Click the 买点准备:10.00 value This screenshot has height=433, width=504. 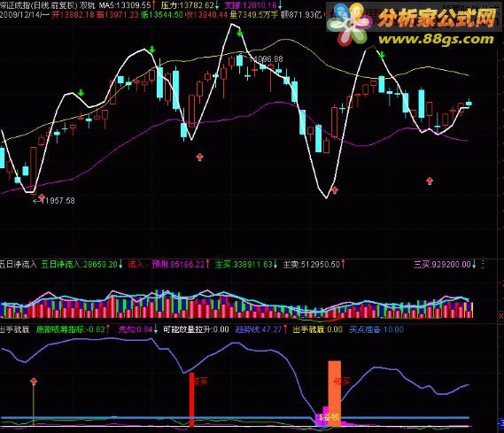[x=376, y=329]
